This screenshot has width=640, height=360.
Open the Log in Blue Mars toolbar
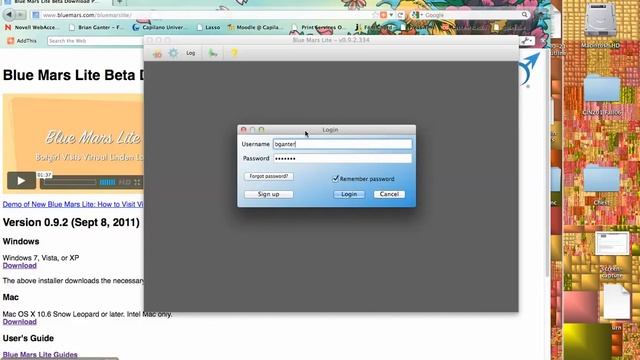click(191, 53)
